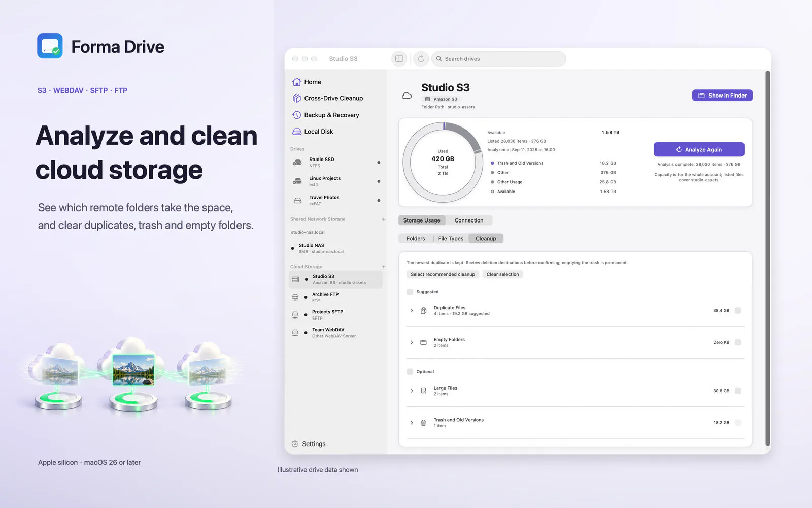Select the Studio SSD drive
This screenshot has width=812, height=508.
[335, 163]
